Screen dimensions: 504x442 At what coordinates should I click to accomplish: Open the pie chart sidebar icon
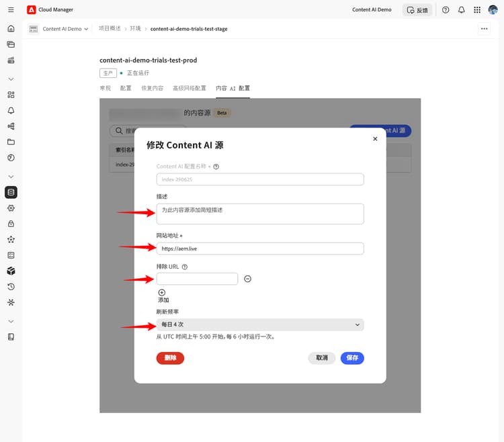pyautogui.click(x=11, y=158)
